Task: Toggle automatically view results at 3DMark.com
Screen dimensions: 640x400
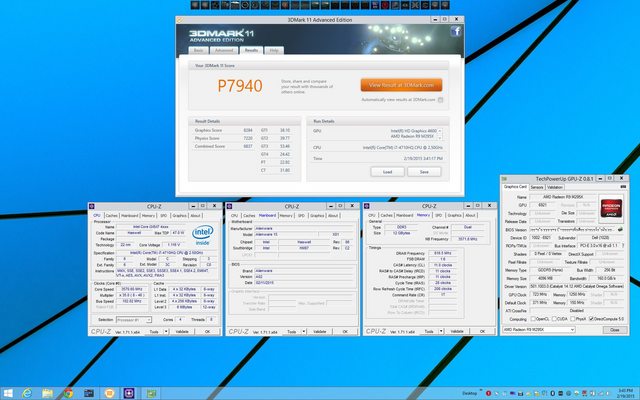Action: point(440,100)
